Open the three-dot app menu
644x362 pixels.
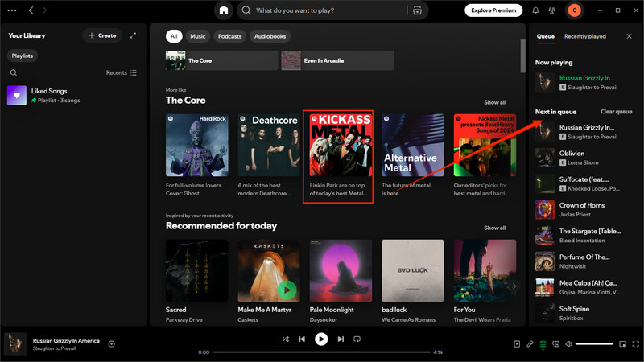point(12,10)
